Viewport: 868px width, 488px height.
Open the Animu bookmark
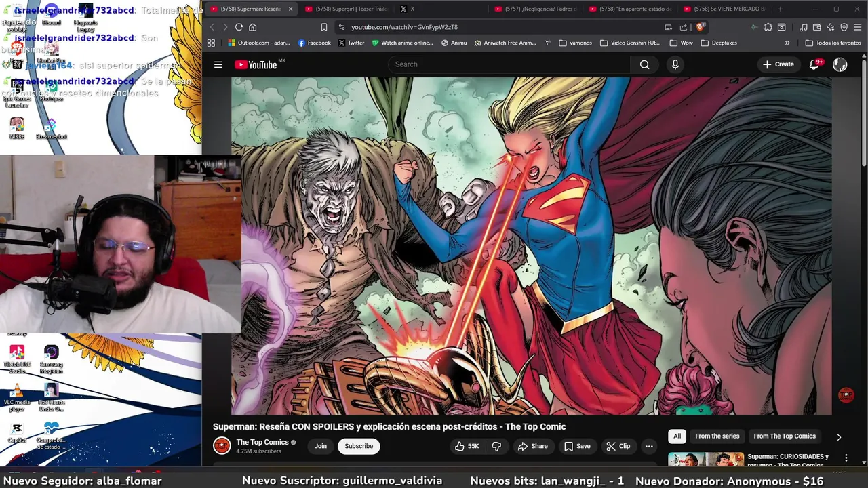pyautogui.click(x=454, y=43)
